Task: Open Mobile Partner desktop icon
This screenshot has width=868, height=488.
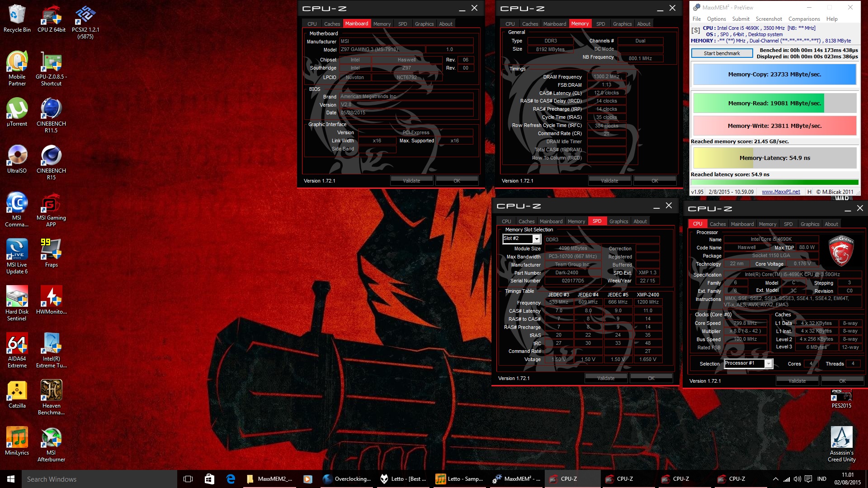Action: (17, 68)
